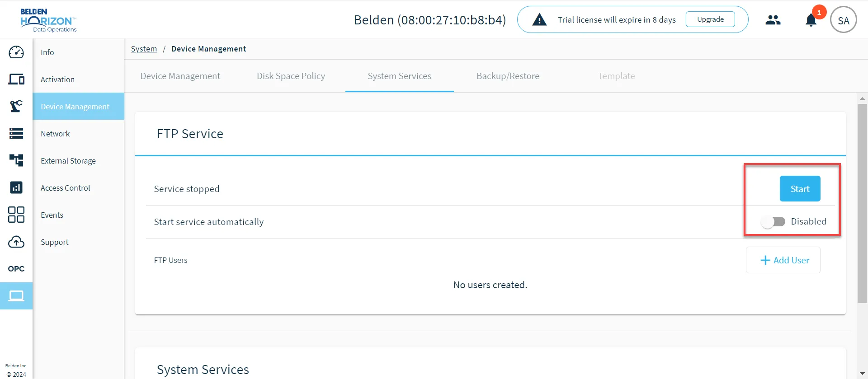868x379 pixels.
Task: Switch to the Device Management tab
Action: [180, 76]
